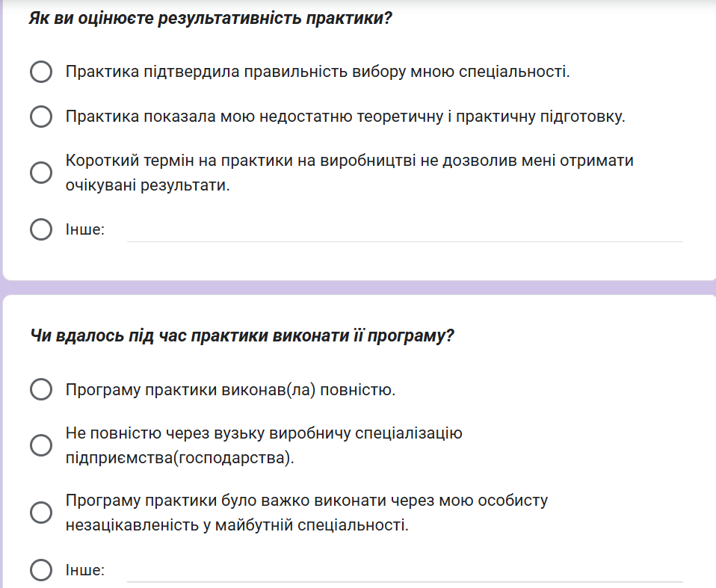Screen dimensions: 716x588
Task: Click the 'Інше' text field in first question
Action: (404, 230)
